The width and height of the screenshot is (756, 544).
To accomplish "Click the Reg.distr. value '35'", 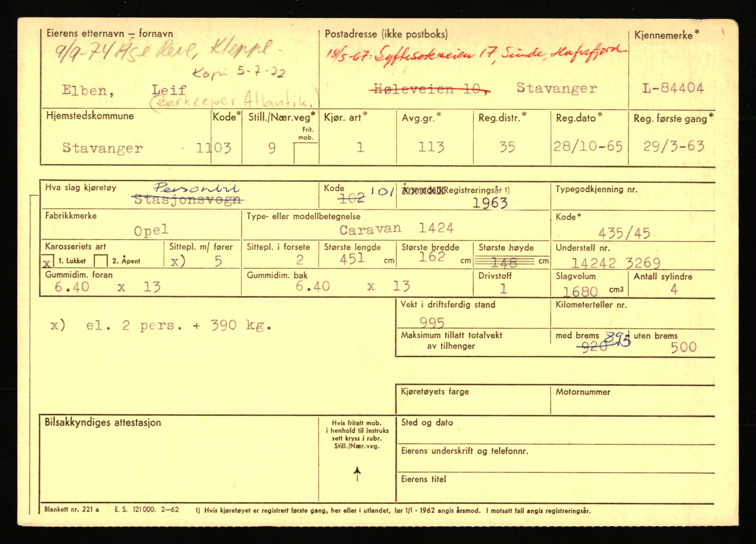I will pos(507,147).
